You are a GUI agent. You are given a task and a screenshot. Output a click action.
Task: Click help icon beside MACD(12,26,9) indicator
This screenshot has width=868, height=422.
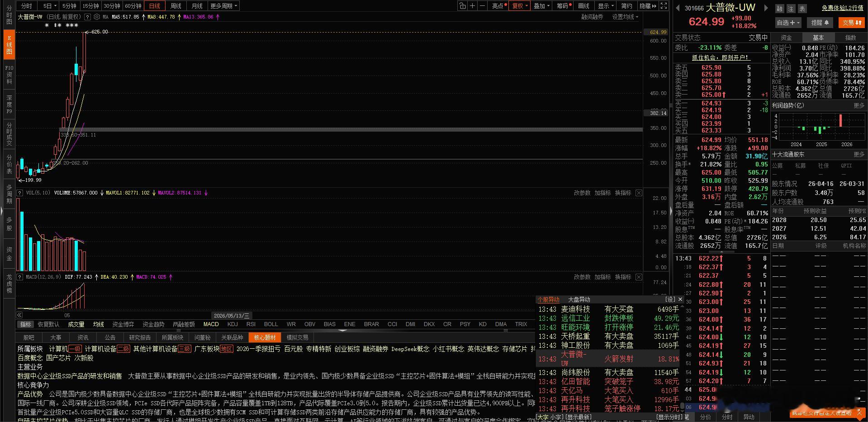pyautogui.click(x=20, y=277)
